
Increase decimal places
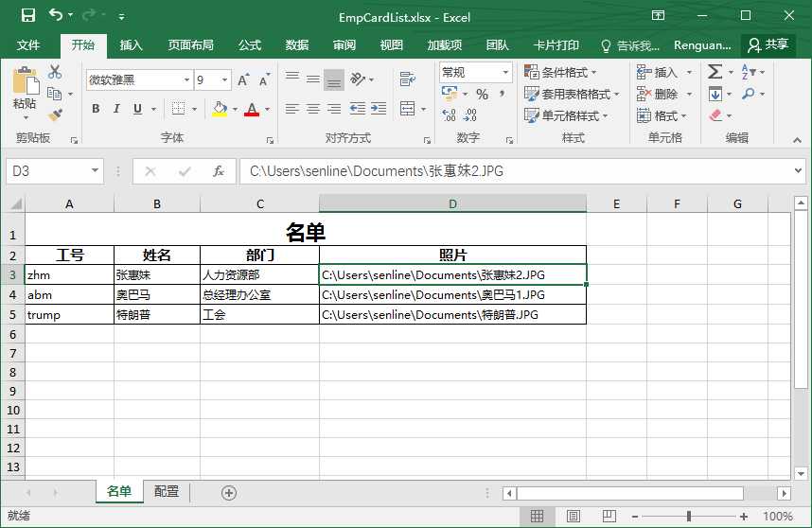point(449,114)
